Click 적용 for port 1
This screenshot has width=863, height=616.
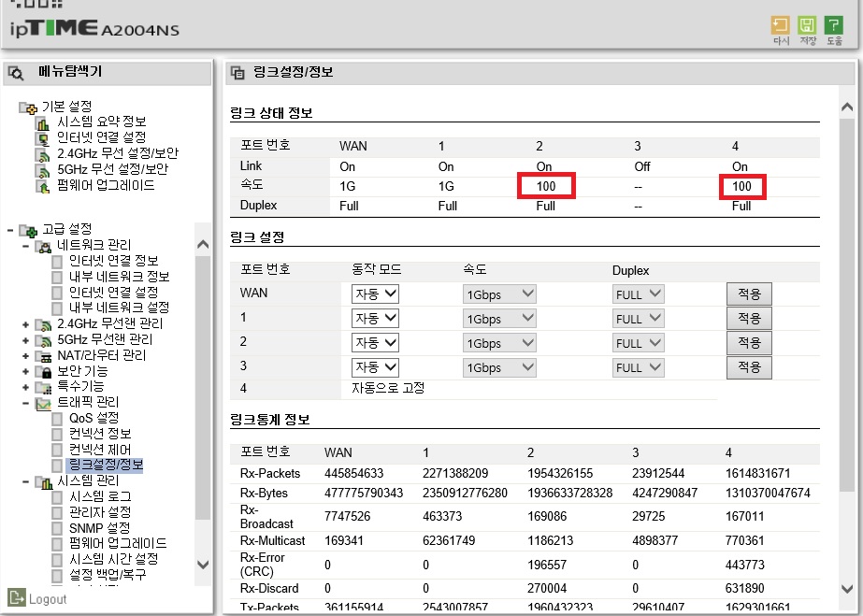[x=749, y=319]
